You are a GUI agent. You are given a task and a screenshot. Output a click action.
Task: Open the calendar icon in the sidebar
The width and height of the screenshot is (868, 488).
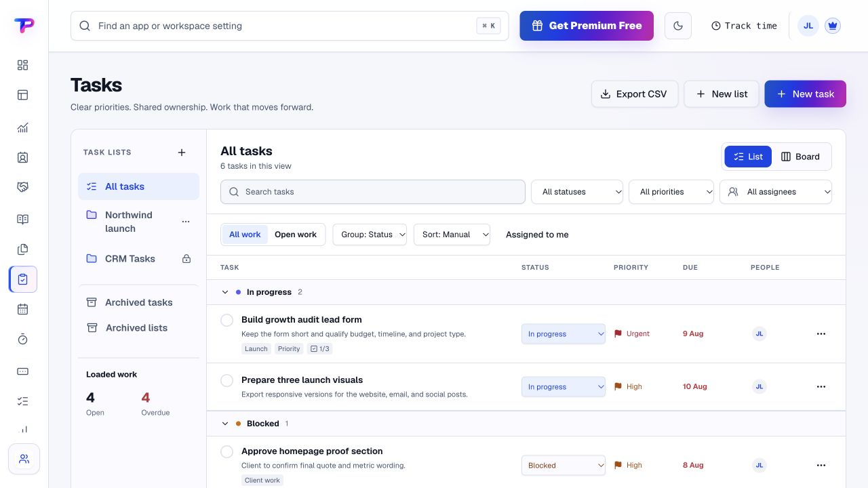(x=22, y=309)
